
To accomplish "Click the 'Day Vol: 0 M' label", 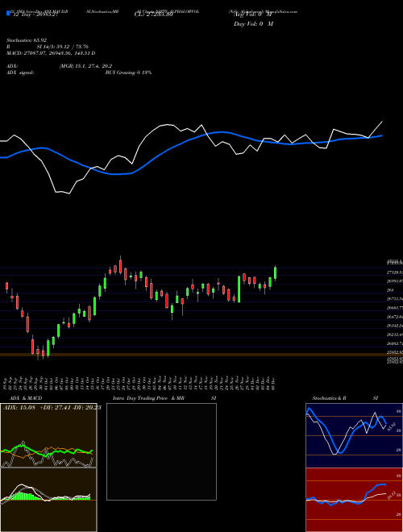I will click(x=253, y=23).
